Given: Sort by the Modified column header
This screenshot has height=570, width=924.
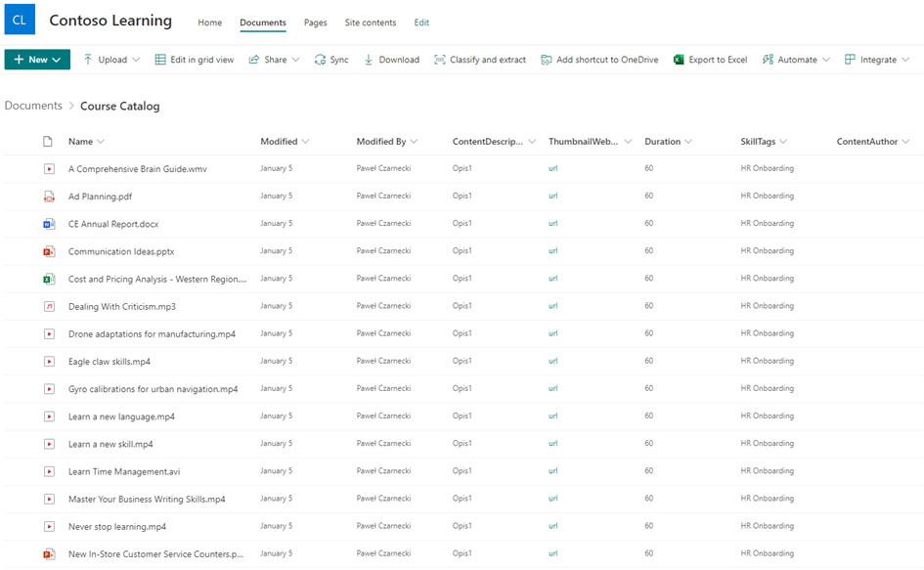Looking at the screenshot, I should [x=279, y=142].
